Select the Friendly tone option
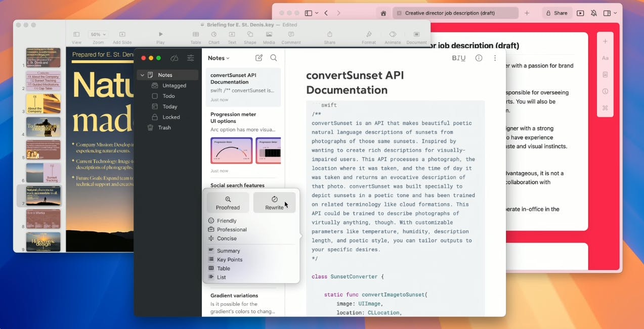This screenshot has height=329, width=644. pos(222,221)
